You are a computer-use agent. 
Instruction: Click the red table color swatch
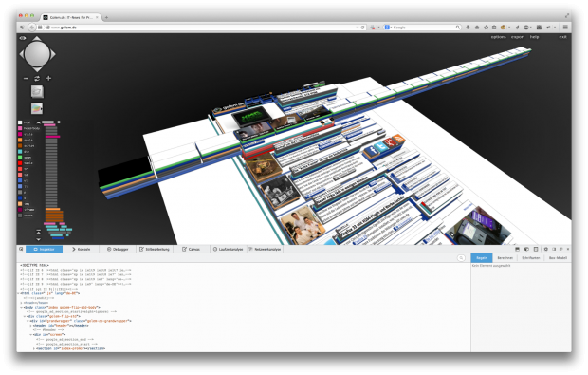tap(20, 163)
